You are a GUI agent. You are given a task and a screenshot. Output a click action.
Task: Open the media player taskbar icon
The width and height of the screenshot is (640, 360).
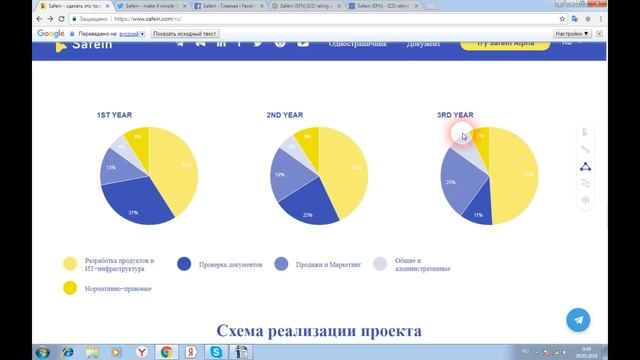(x=117, y=352)
